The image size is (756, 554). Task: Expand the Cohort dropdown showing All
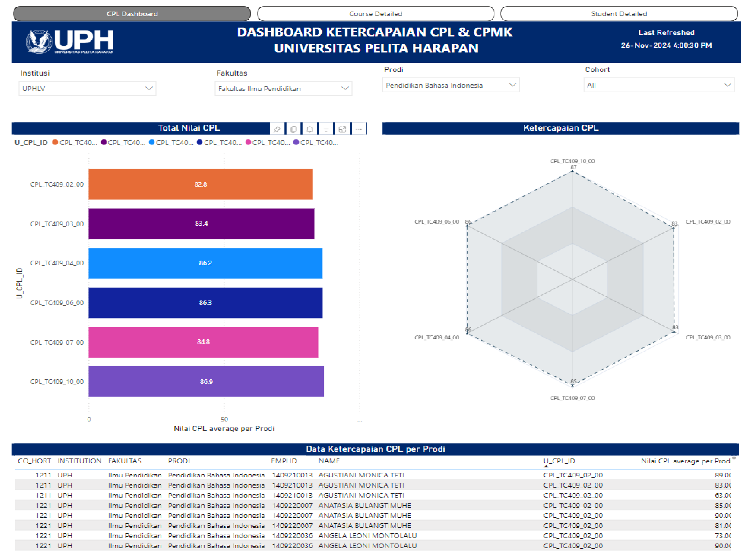click(x=659, y=85)
